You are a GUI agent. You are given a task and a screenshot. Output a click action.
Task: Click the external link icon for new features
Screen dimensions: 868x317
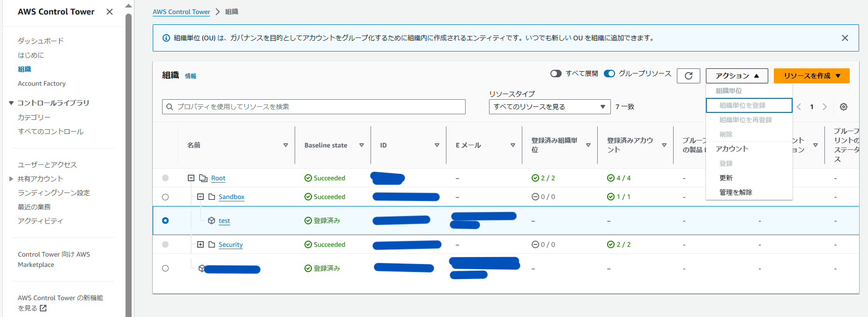[43, 308]
